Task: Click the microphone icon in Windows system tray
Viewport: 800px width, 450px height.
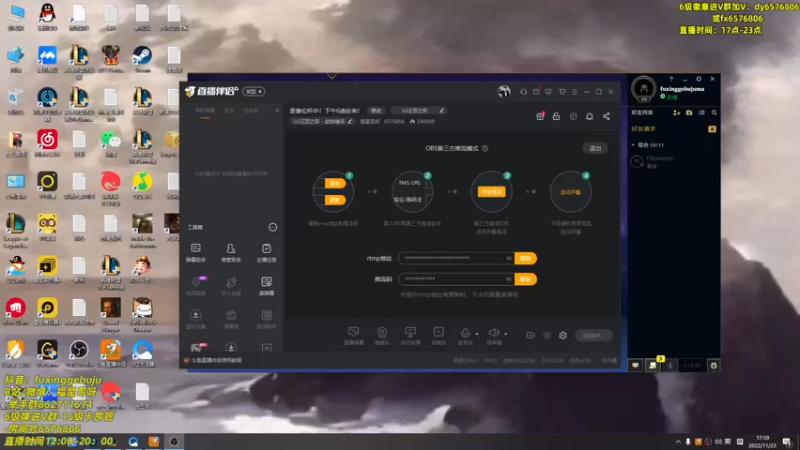Action: (688, 442)
